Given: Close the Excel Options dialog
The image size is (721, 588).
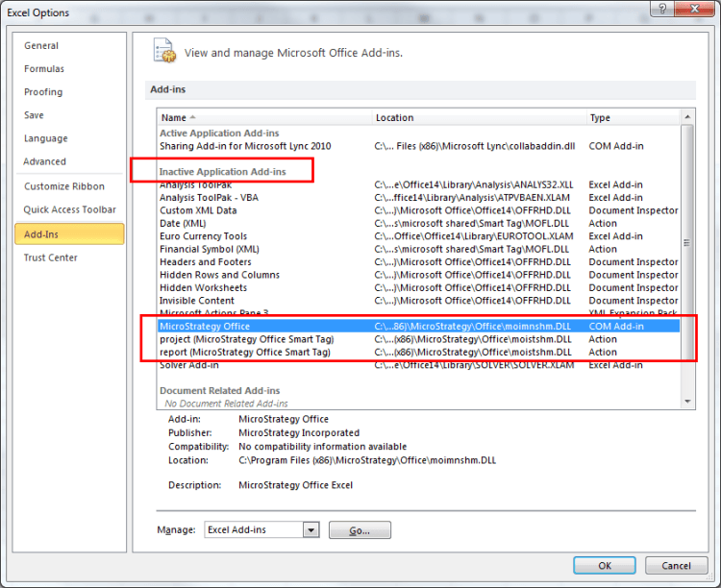Looking at the screenshot, I should pyautogui.click(x=698, y=11).
